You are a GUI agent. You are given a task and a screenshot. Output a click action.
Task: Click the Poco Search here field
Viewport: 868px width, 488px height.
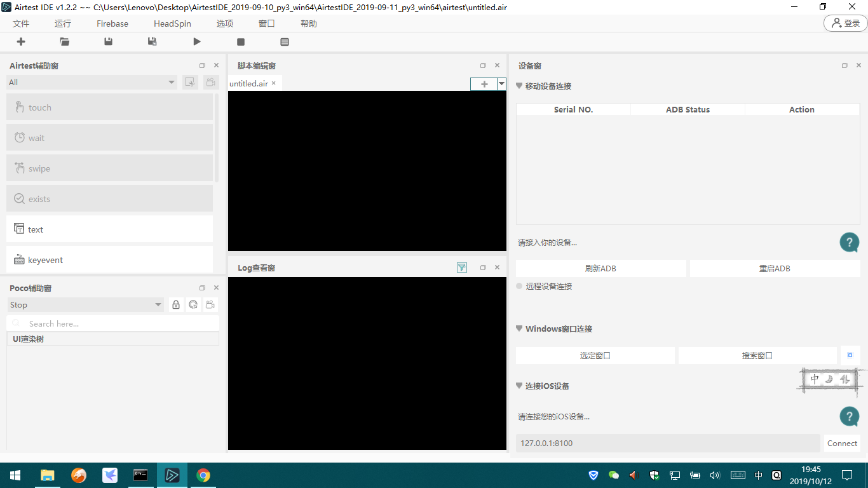(x=113, y=323)
